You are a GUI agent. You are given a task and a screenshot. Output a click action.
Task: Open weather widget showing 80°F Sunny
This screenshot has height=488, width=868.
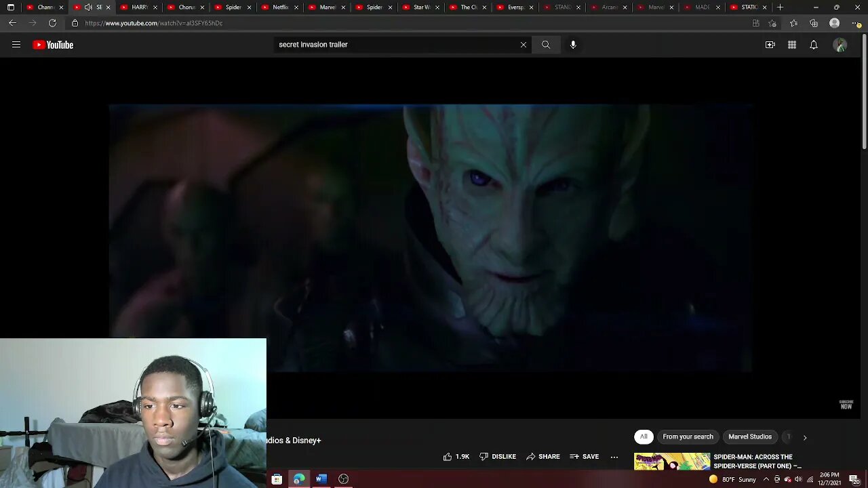click(732, 479)
